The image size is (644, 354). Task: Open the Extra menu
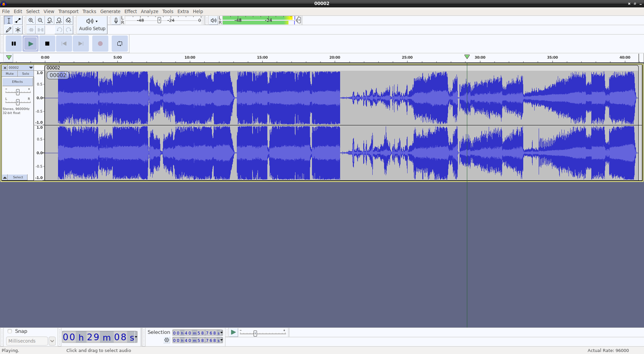[183, 11]
